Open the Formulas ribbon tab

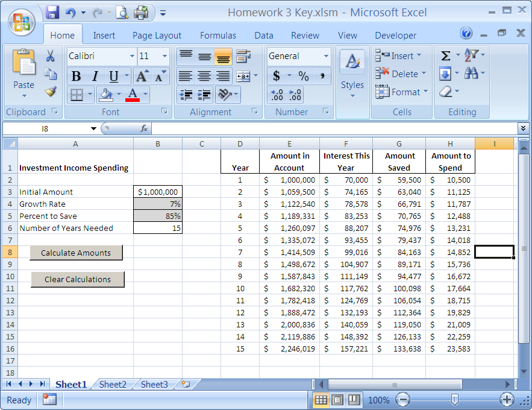[218, 36]
